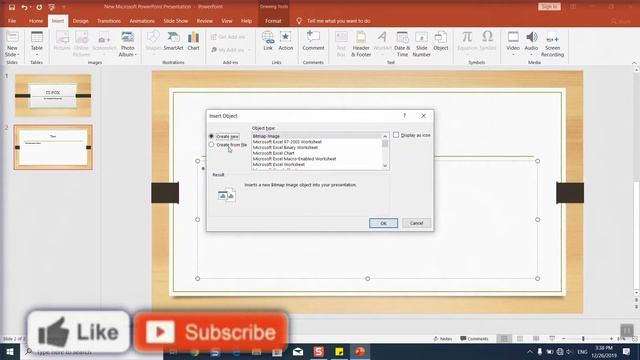
Task: Open the Mail app in the taskbar
Action: (298, 351)
